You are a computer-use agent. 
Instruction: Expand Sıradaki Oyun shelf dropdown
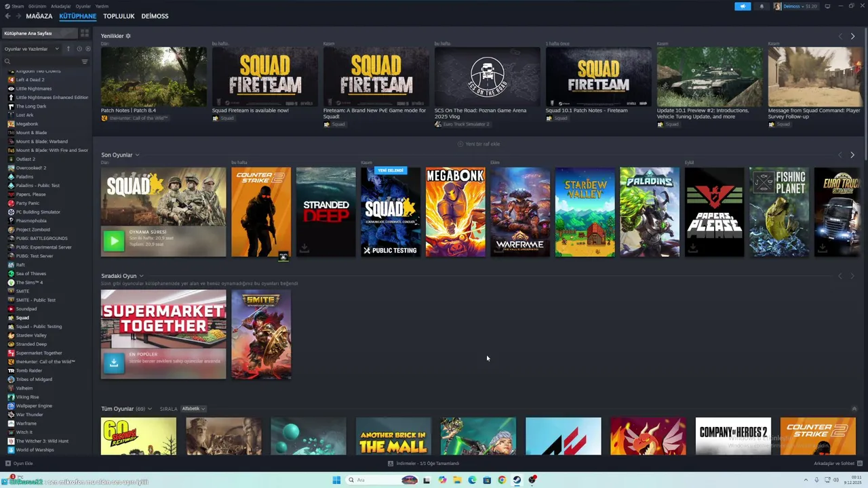[141, 277]
